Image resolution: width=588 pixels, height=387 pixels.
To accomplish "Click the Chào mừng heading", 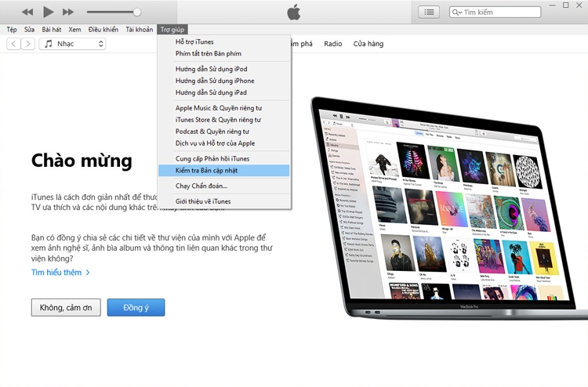I will (x=82, y=161).
